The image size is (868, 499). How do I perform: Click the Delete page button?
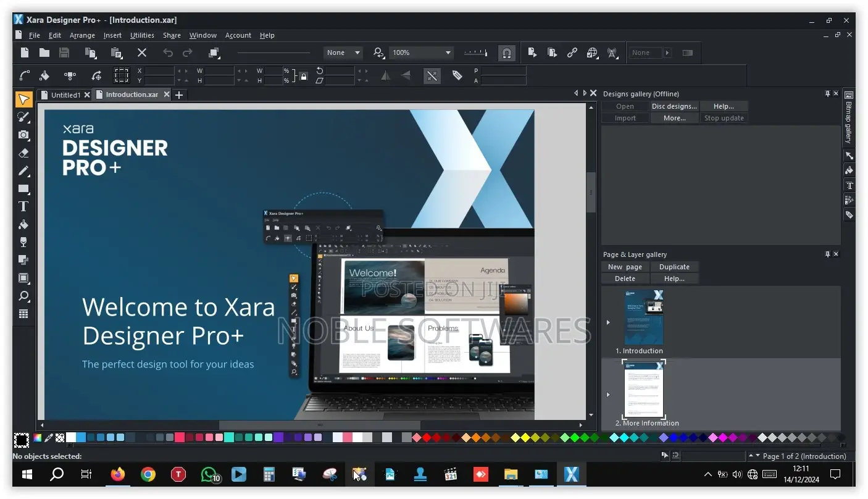pyautogui.click(x=625, y=279)
